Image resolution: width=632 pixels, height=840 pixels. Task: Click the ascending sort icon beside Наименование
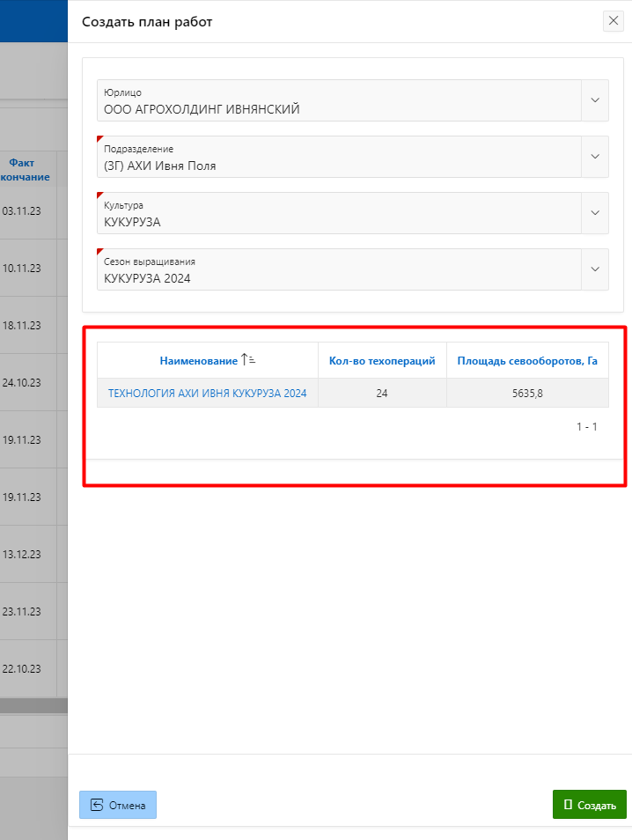[x=248, y=360]
